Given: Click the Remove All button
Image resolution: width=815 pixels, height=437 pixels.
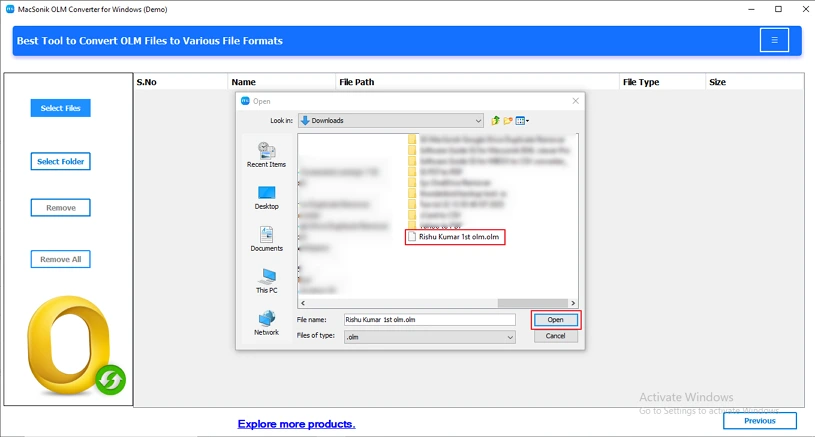Looking at the screenshot, I should 60,259.
